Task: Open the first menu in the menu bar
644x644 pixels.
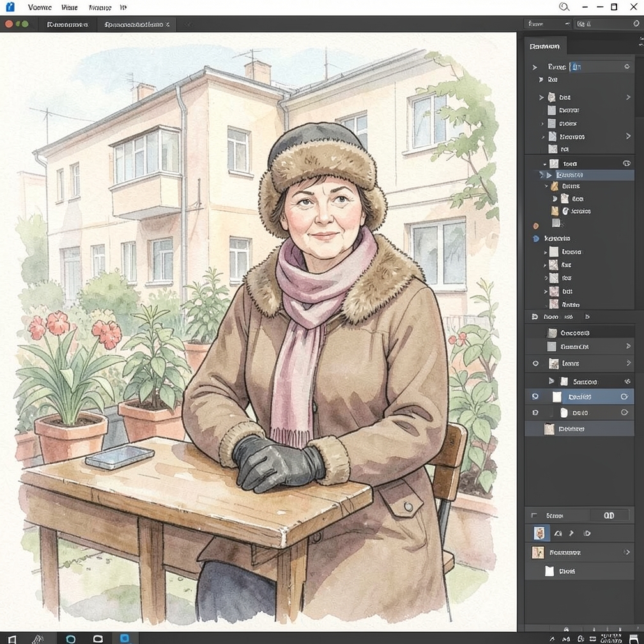Action: click(40, 8)
